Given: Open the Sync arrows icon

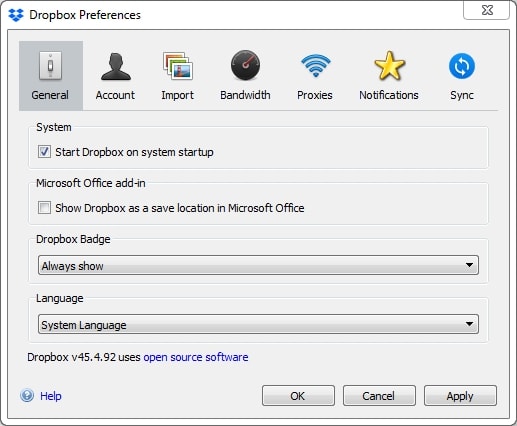Looking at the screenshot, I should tap(462, 66).
